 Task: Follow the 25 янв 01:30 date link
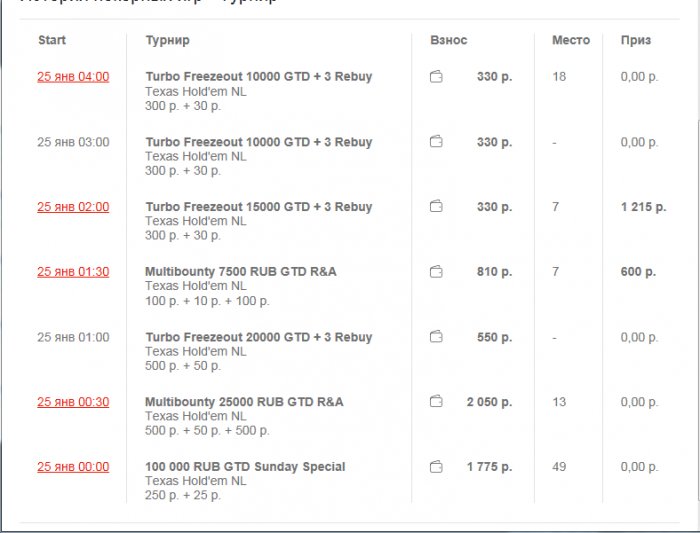tap(73, 272)
